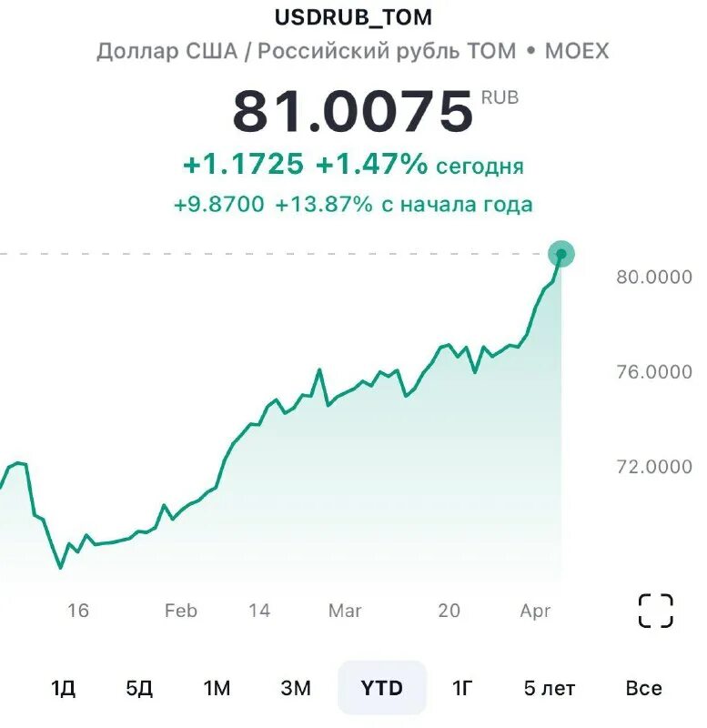Switch chart to 1М range
The width and height of the screenshot is (707, 728).
coord(217,688)
